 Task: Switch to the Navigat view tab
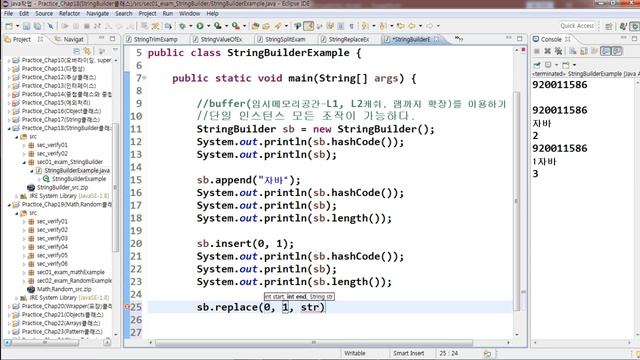[x=69, y=39]
